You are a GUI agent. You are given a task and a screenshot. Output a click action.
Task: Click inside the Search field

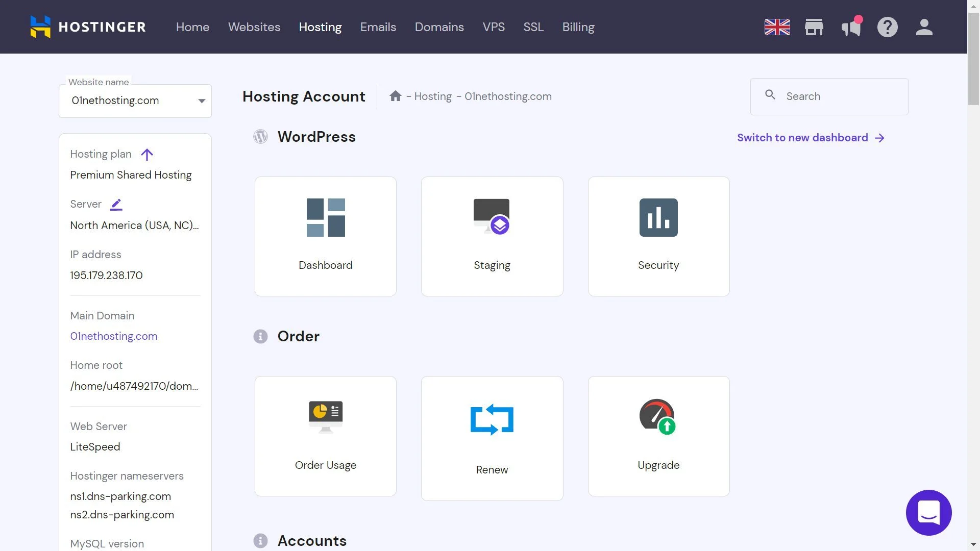[x=829, y=96]
